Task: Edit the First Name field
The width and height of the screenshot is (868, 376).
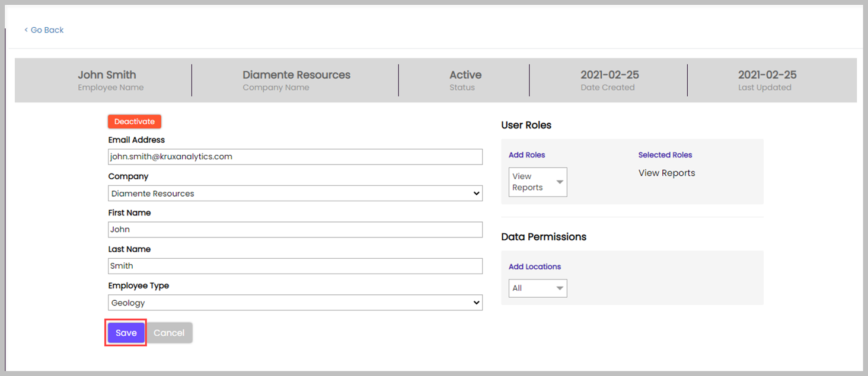Action: click(x=295, y=230)
